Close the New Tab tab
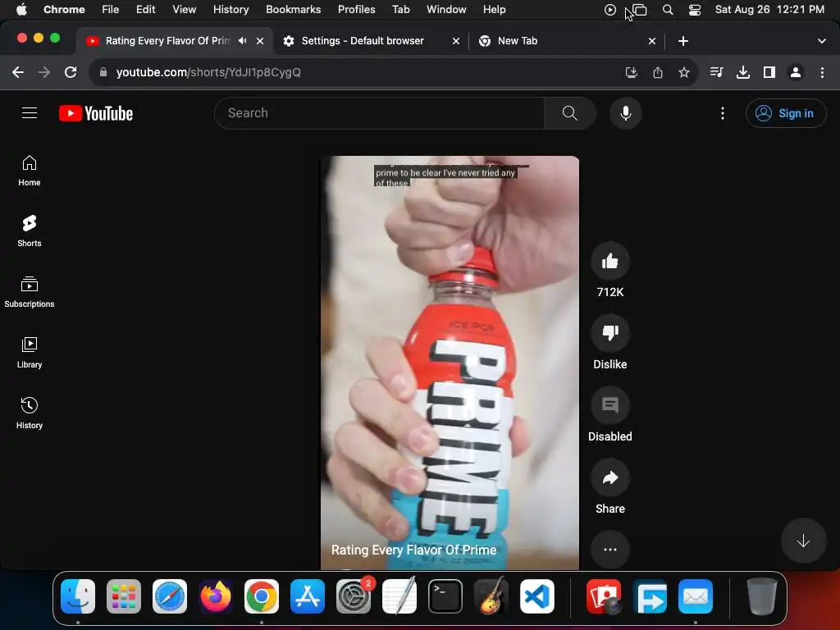This screenshot has width=840, height=630. (652, 41)
